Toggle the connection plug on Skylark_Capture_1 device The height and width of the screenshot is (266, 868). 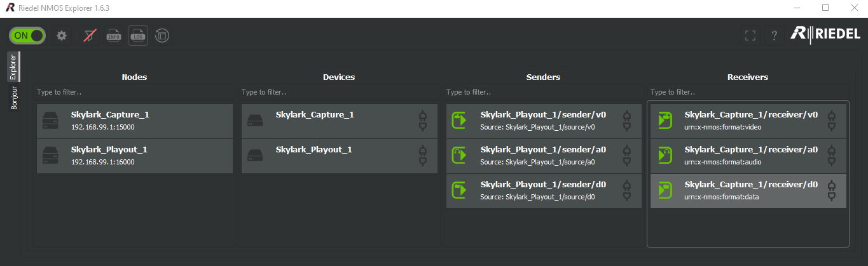423,121
